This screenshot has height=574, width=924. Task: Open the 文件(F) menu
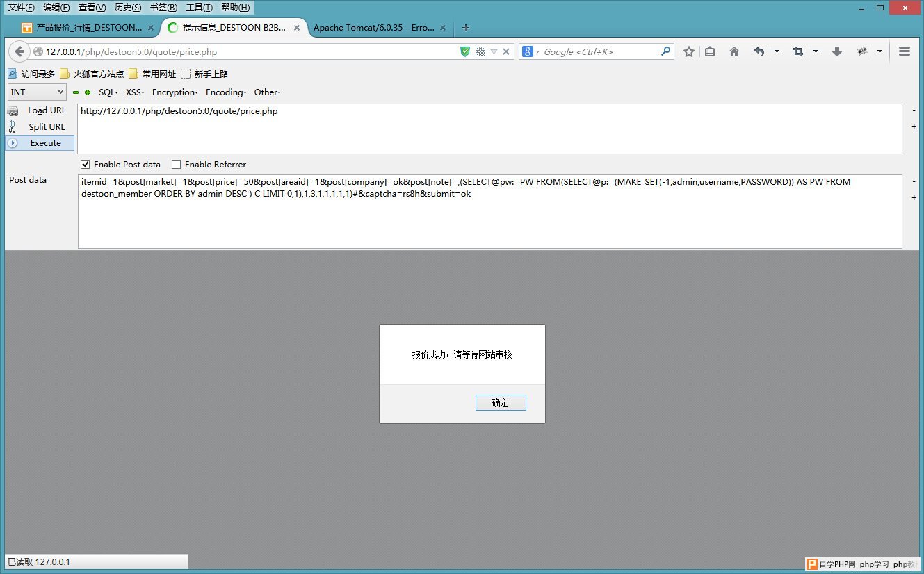(x=21, y=8)
